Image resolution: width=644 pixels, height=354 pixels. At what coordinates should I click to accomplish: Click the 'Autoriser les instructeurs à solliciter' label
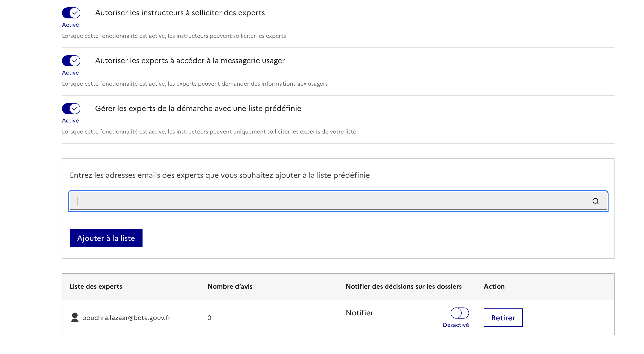pyautogui.click(x=180, y=13)
